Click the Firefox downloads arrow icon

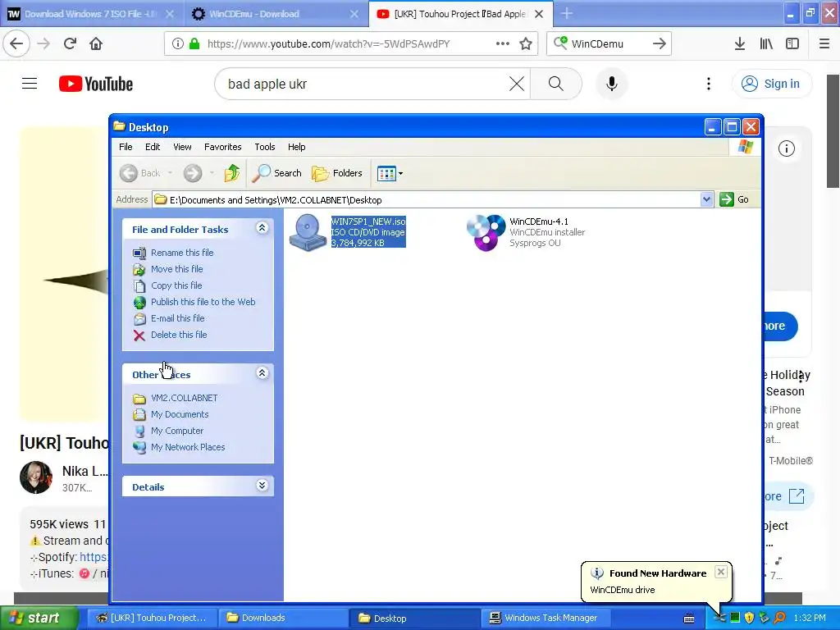739,43
